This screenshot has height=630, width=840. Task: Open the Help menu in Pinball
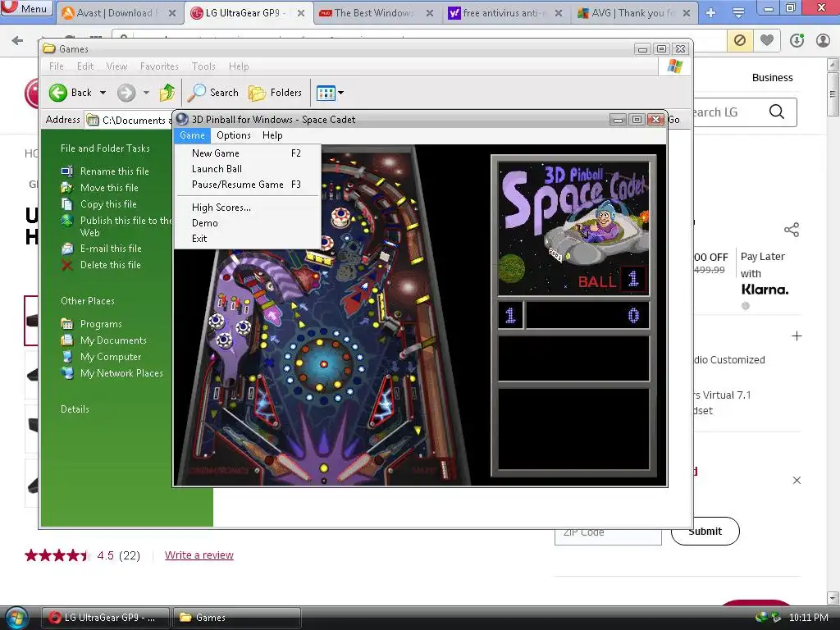[272, 135]
